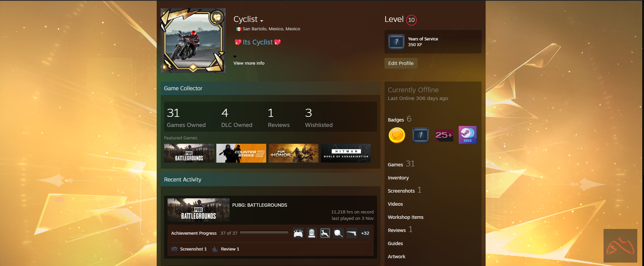Open the gold coin badge
The image size is (644, 266).
click(397, 135)
